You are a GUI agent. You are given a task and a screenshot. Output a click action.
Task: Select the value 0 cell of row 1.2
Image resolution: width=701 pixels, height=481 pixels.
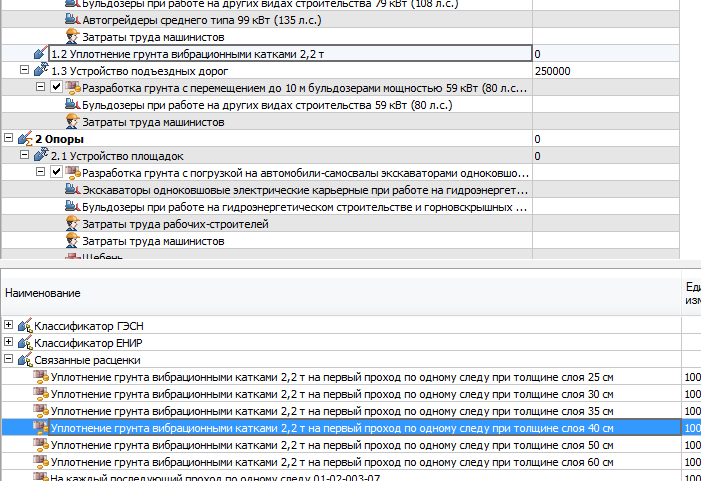(606, 54)
